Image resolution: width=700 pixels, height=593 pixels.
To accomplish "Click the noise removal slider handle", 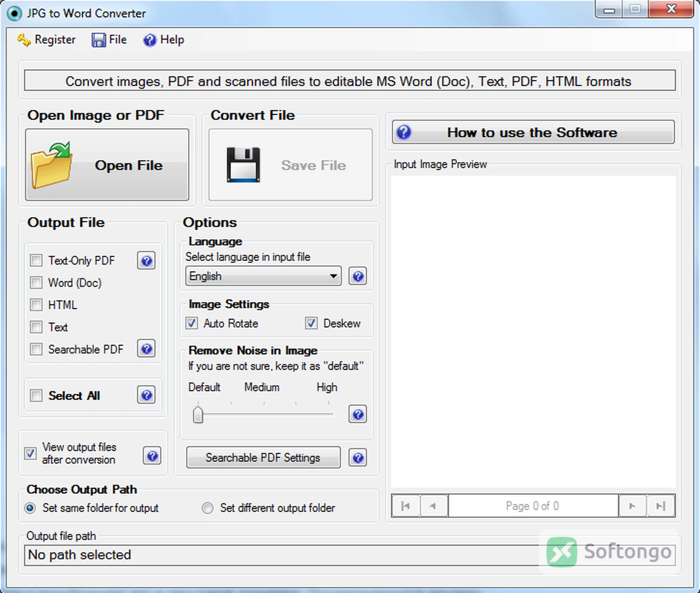I will click(198, 414).
